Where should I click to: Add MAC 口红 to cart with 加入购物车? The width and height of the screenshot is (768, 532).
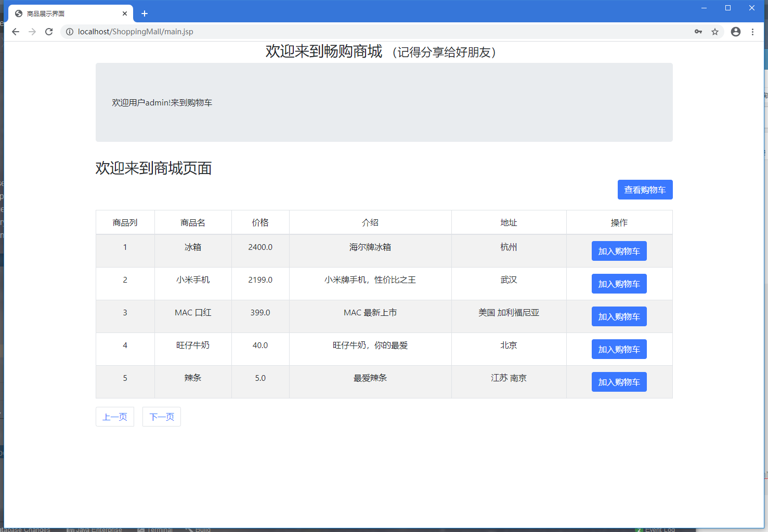619,316
